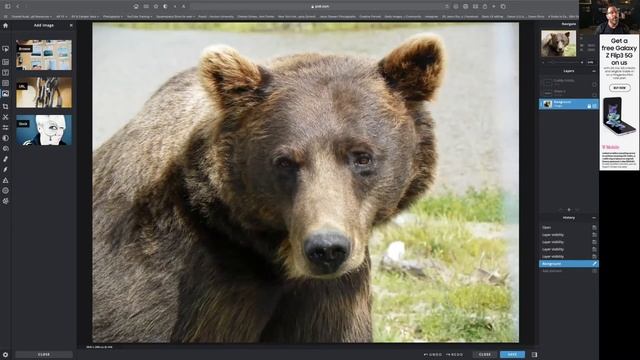Select the Arrange tool in left toolbar
The image size is (640, 360).
5,49
